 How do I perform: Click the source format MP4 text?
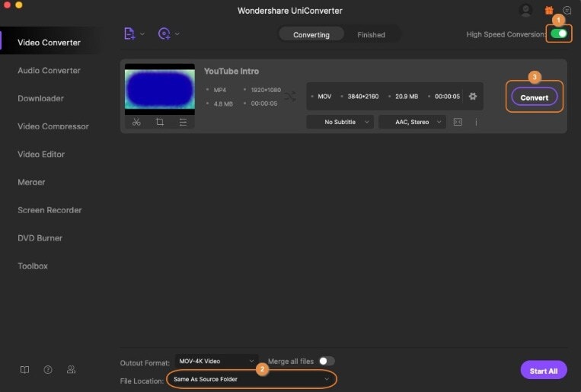220,90
